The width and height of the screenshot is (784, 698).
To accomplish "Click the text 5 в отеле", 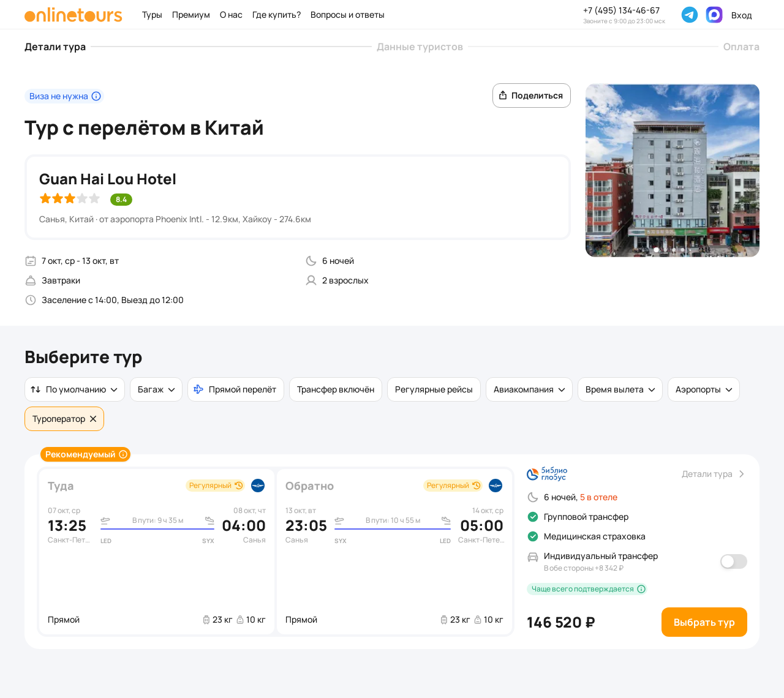I will (x=598, y=497).
